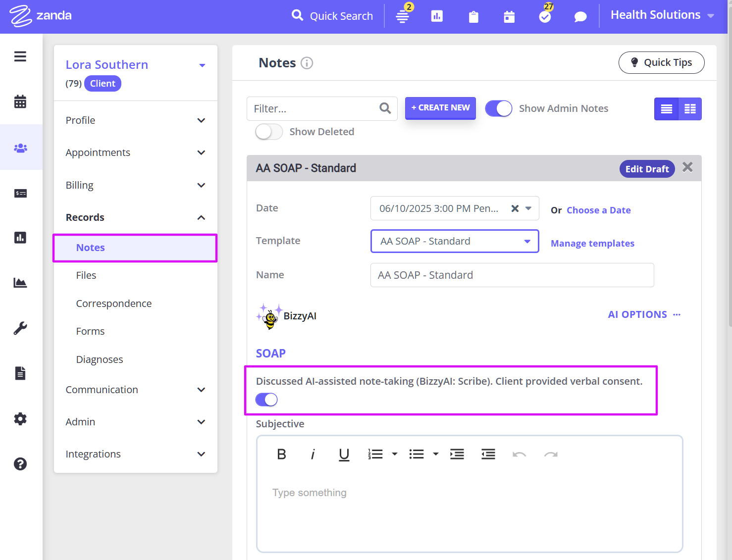Turn off the AI consent statement toggle
This screenshot has height=560, width=732.
(266, 399)
